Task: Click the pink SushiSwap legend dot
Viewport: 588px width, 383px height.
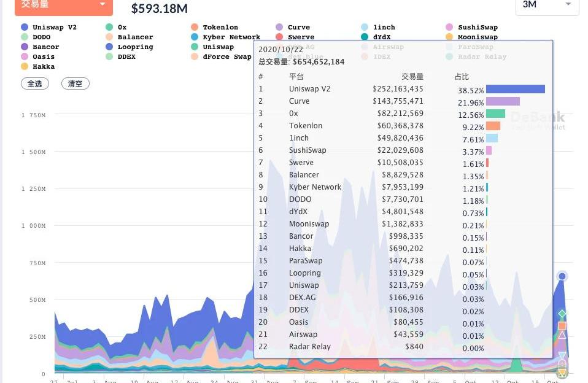Action: [449, 27]
